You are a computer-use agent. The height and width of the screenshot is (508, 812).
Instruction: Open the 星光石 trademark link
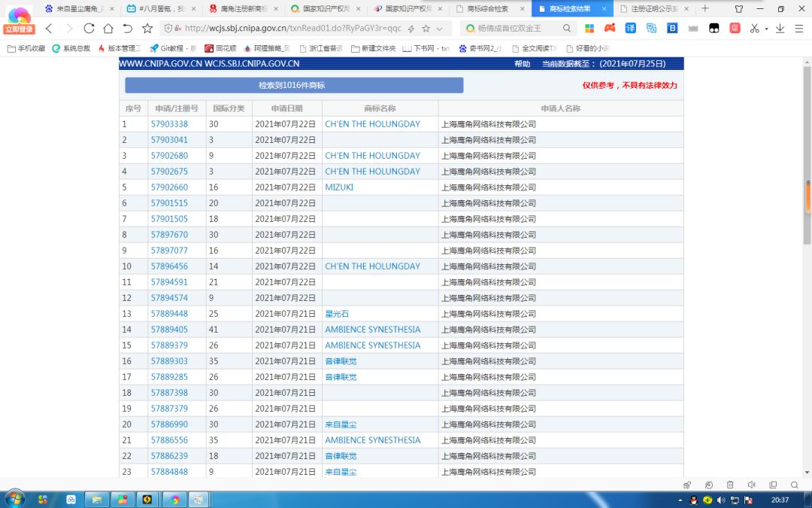pos(337,314)
